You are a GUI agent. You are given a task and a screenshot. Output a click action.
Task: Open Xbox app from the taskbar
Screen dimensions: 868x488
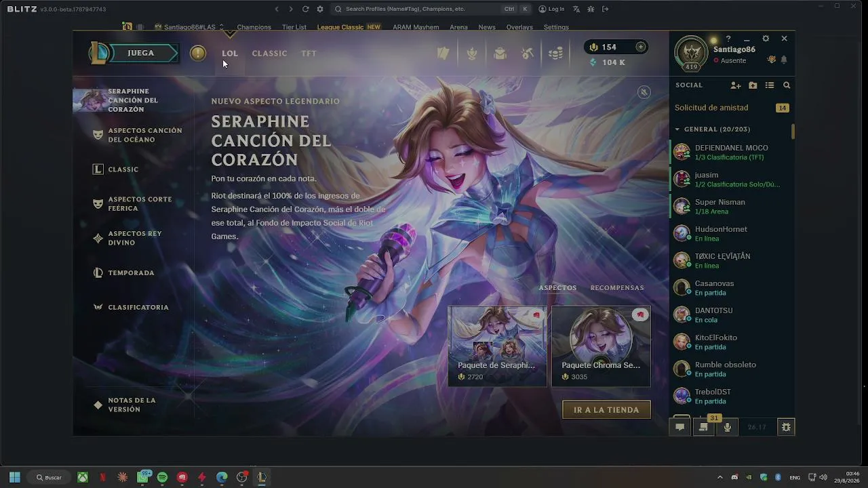(x=82, y=477)
